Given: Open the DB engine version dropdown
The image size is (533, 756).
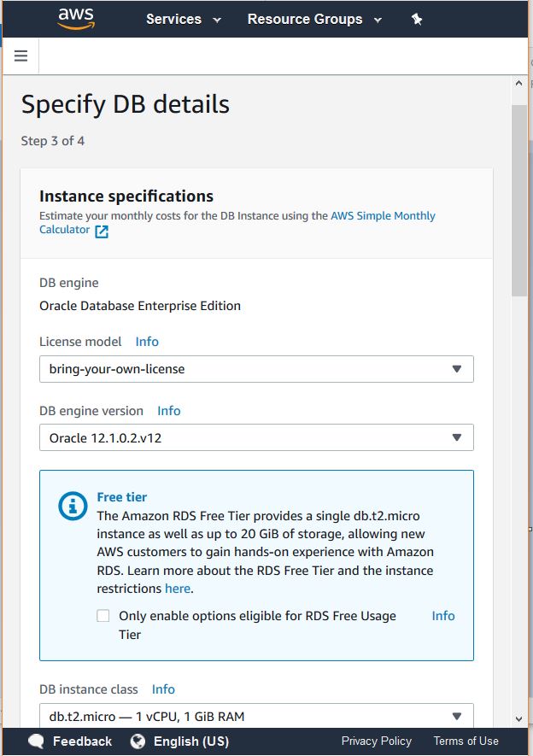Looking at the screenshot, I should tap(256, 438).
